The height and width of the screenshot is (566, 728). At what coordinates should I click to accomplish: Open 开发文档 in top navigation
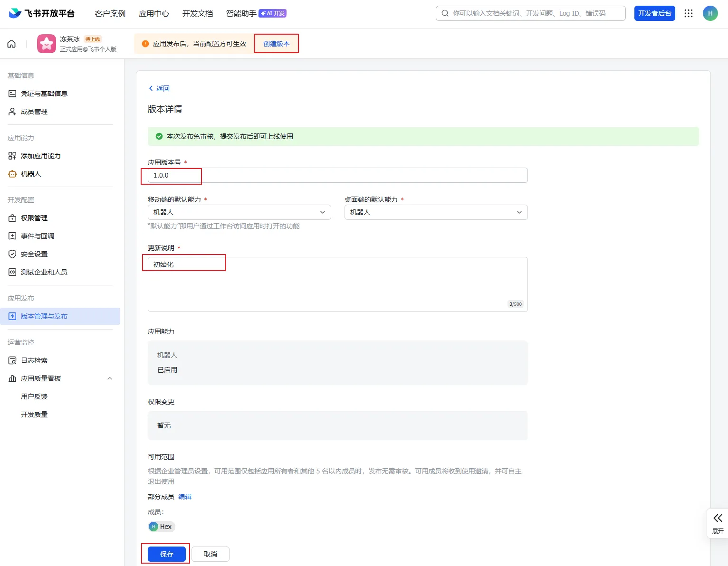198,13
